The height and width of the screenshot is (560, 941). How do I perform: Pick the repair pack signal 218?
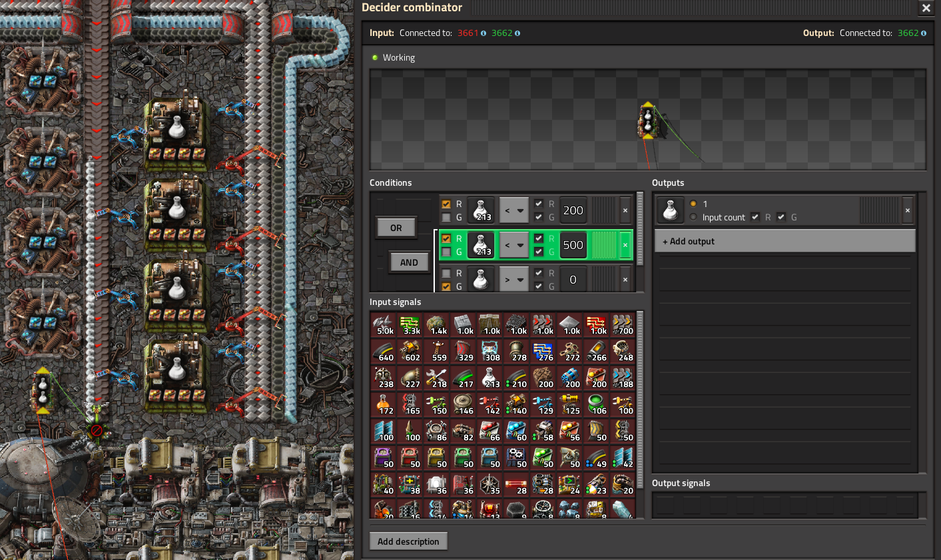pos(437,378)
